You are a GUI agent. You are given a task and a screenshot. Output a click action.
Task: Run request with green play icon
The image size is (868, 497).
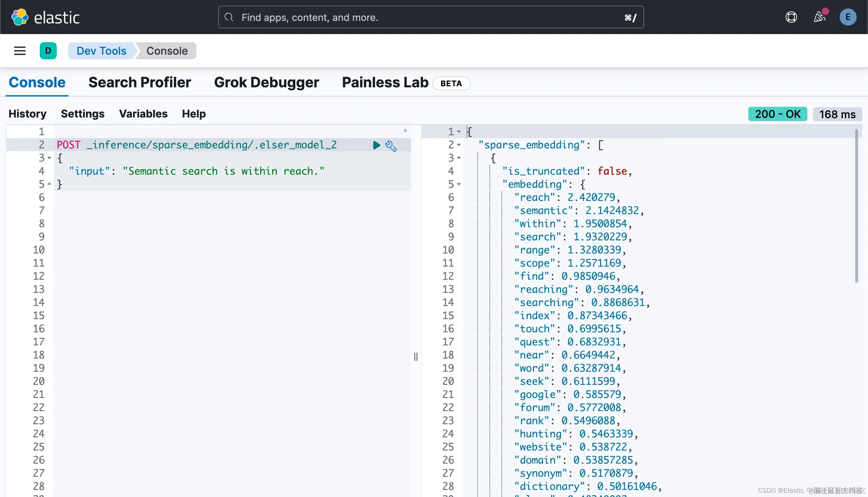[377, 145]
